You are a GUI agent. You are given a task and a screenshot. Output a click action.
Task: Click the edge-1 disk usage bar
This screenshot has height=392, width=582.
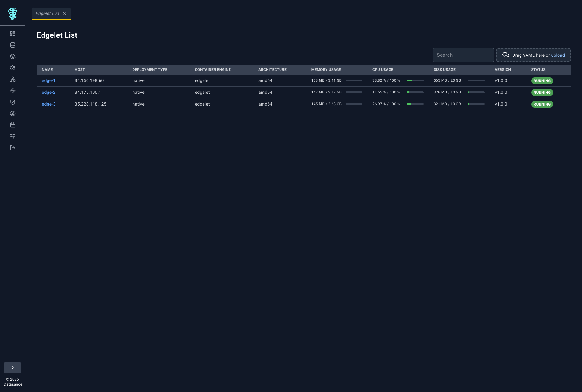[476, 80]
